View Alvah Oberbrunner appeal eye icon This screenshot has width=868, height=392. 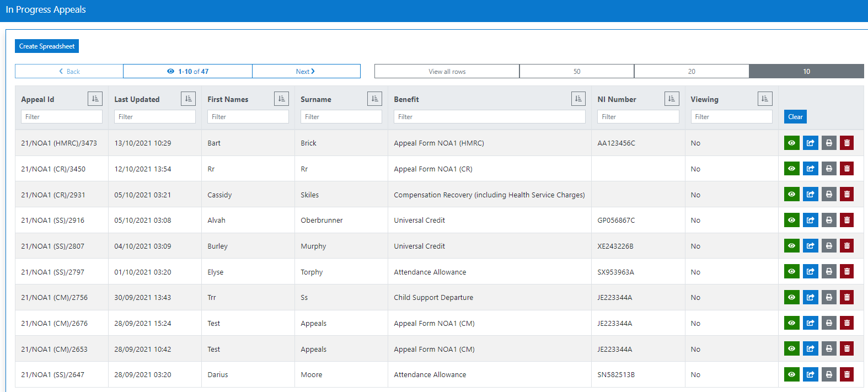(x=791, y=220)
